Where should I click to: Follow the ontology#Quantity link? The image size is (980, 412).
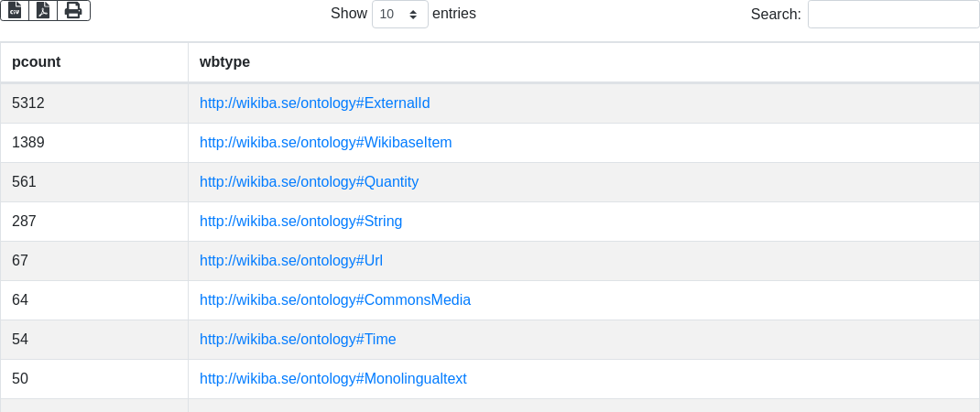click(309, 182)
